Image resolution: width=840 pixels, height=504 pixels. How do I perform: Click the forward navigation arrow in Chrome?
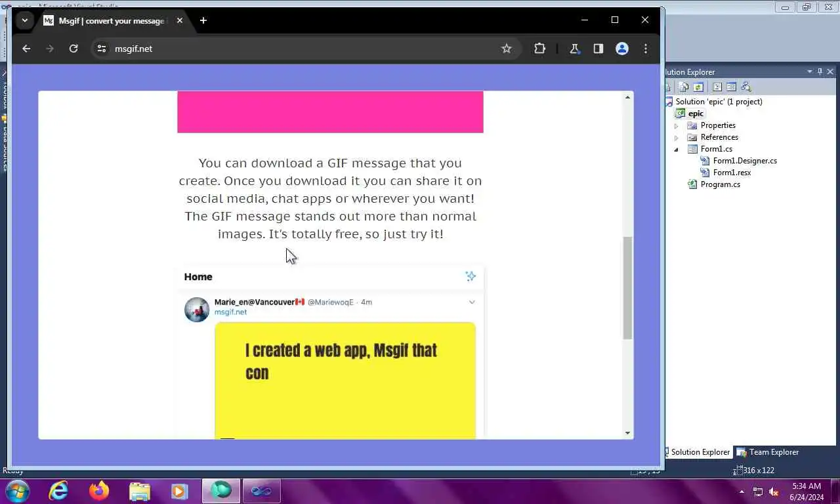[50, 49]
